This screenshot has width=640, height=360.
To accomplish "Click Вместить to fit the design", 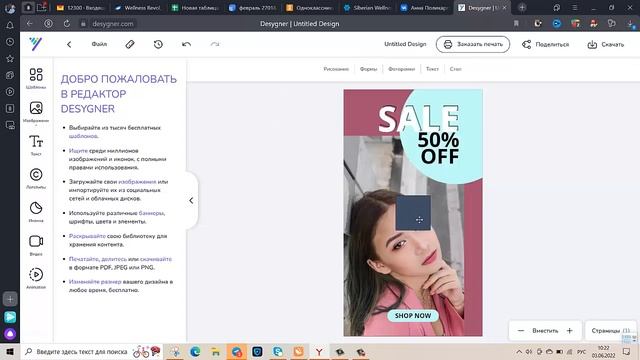I will 545,331.
